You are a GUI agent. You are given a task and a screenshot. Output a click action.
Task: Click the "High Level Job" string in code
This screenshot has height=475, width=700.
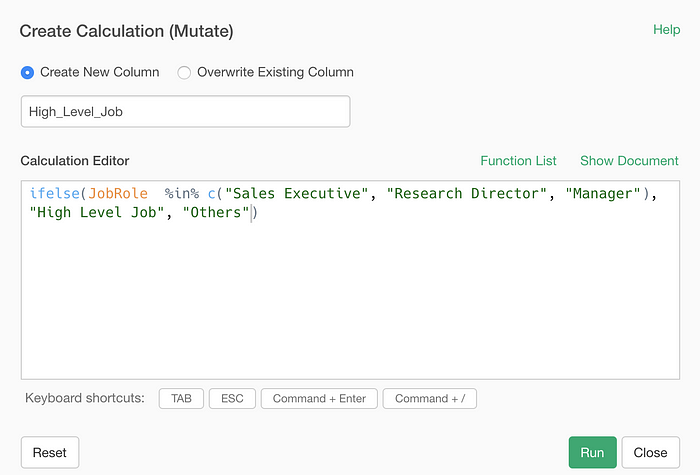pyautogui.click(x=96, y=212)
